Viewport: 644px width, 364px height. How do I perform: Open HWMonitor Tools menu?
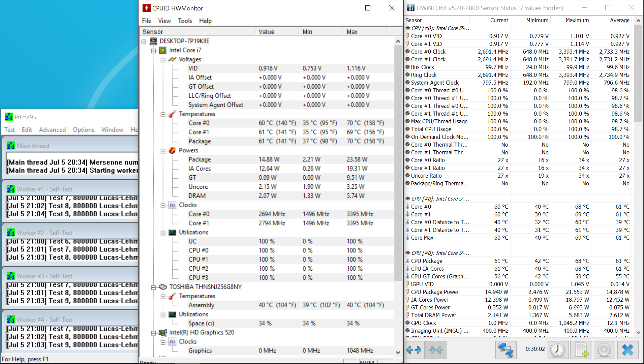point(185,21)
